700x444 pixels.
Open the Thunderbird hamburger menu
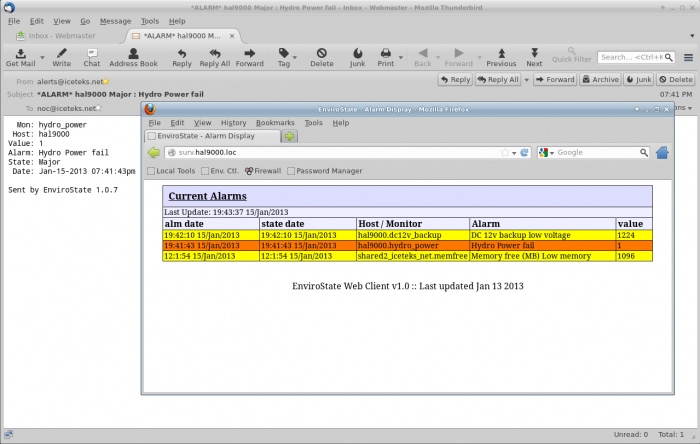coord(688,57)
